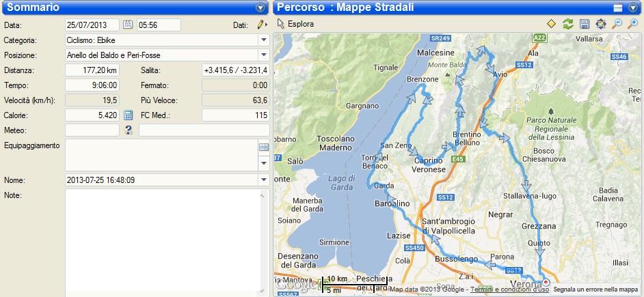Screen dimensions: 644x297
Task: Click the Fermato value 0:00
Action: point(236,85)
